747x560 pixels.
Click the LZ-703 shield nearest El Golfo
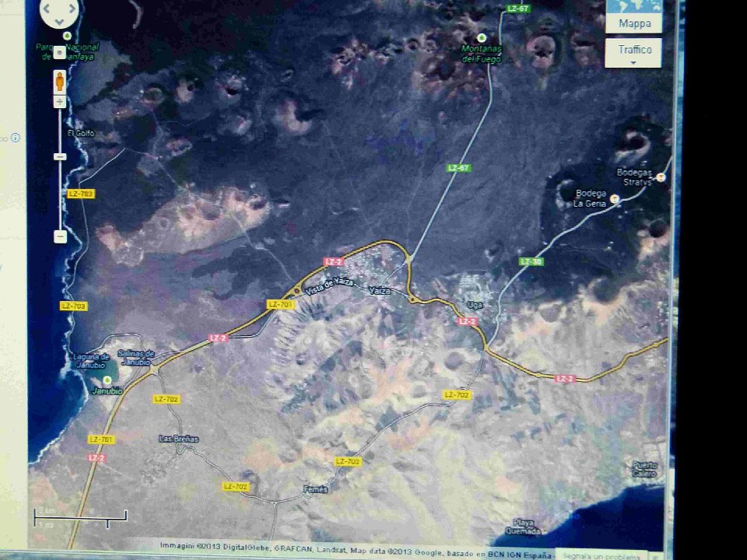(x=81, y=194)
